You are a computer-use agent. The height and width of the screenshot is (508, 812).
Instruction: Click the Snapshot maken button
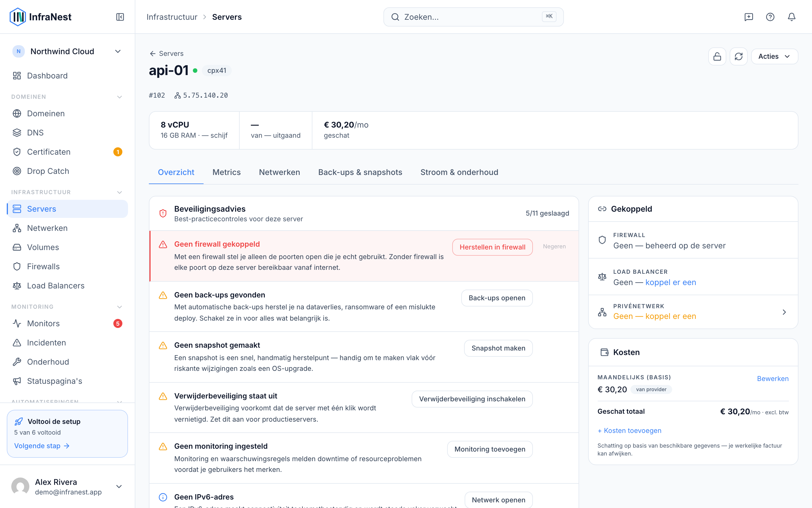click(498, 349)
